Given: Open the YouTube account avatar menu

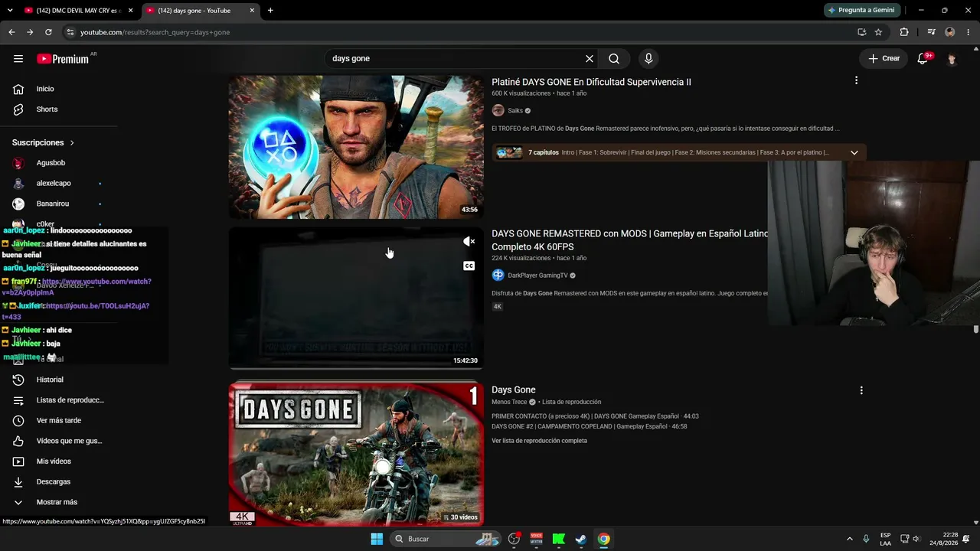Looking at the screenshot, I should point(952,59).
